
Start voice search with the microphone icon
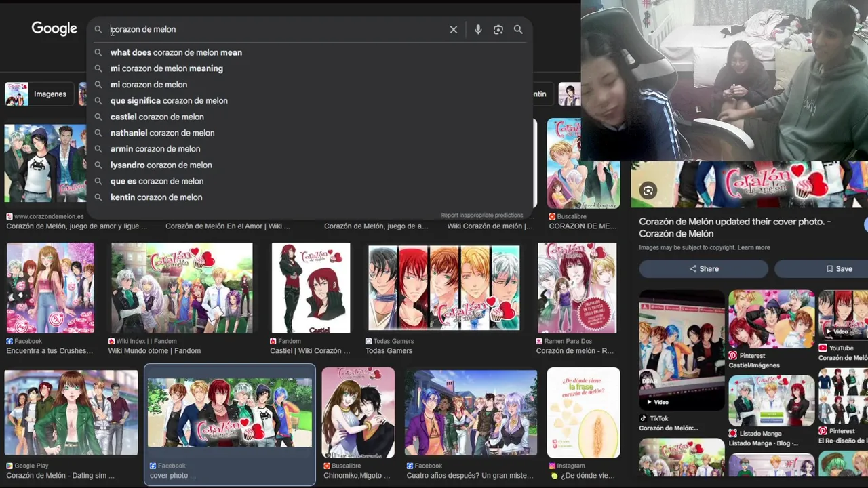478,30
